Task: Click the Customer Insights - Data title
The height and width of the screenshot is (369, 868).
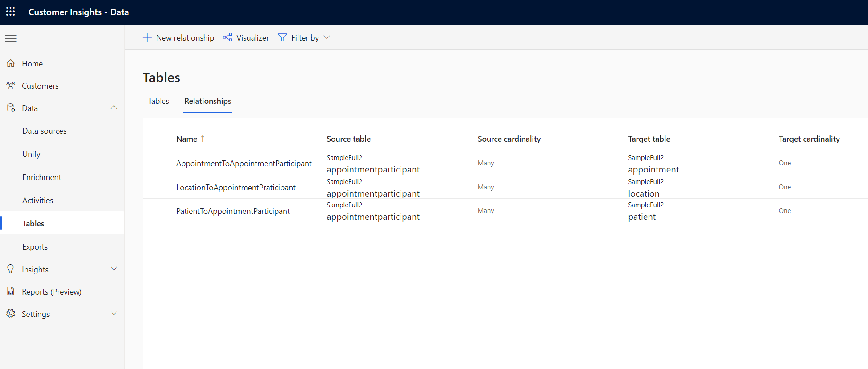Action: 79,12
